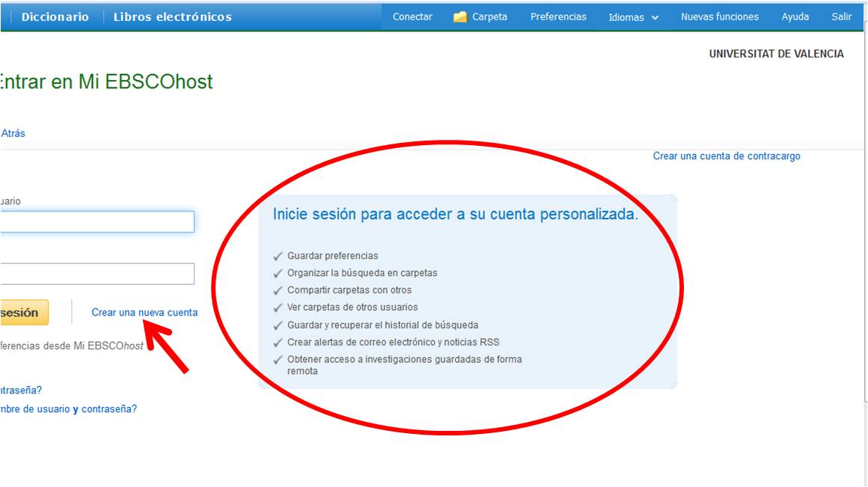Click Conectar in the top navigation
Viewport: 868px width, 487px height.
(x=412, y=16)
